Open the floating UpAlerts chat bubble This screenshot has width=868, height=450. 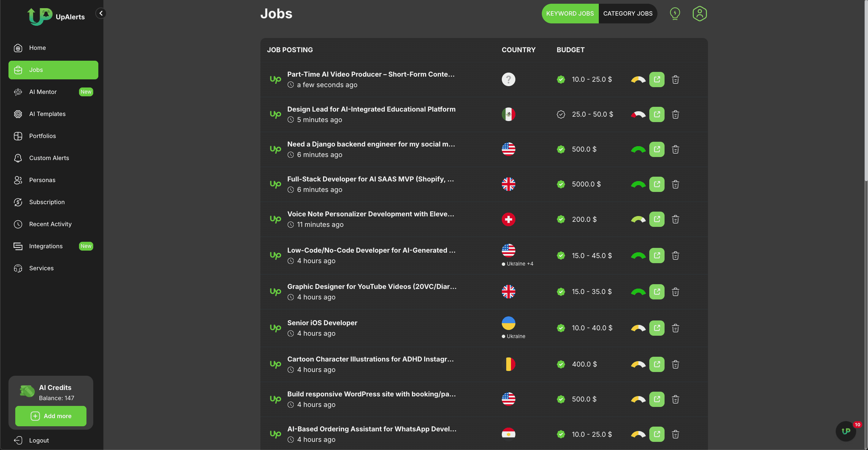point(845,431)
